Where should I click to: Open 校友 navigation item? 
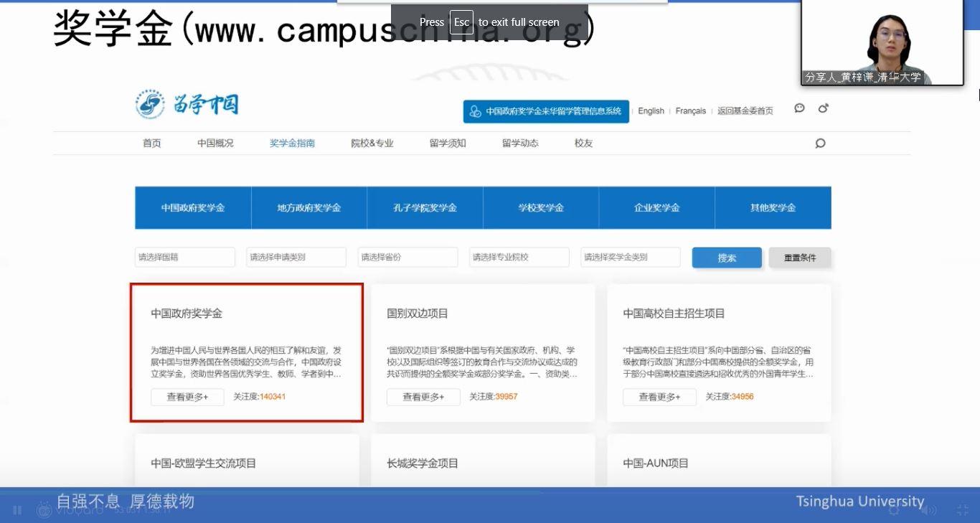pos(584,143)
